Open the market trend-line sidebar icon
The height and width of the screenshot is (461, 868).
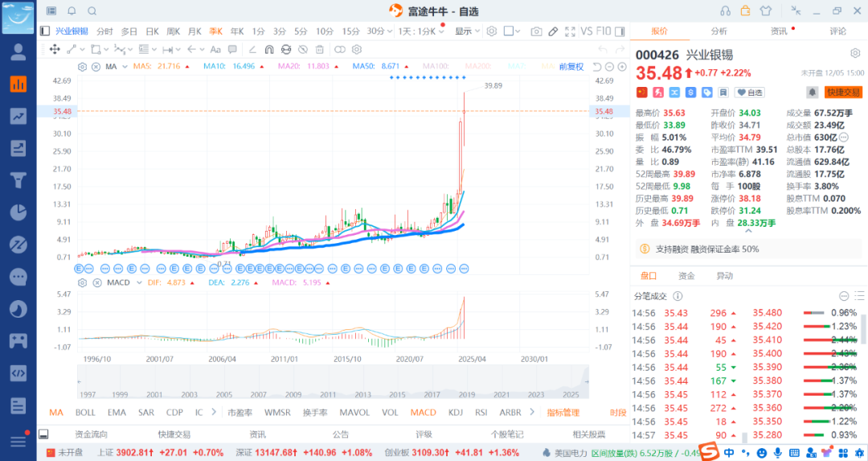point(18,116)
